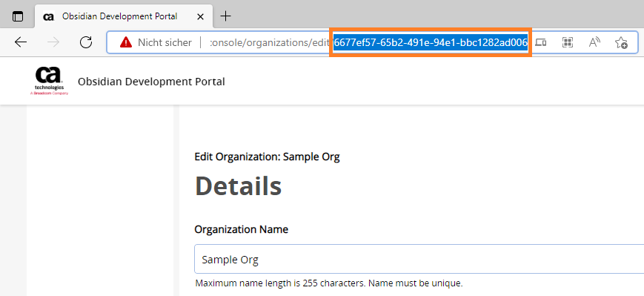Open the tab actions menu icon
This screenshot has height=296, width=644.
(18, 16)
